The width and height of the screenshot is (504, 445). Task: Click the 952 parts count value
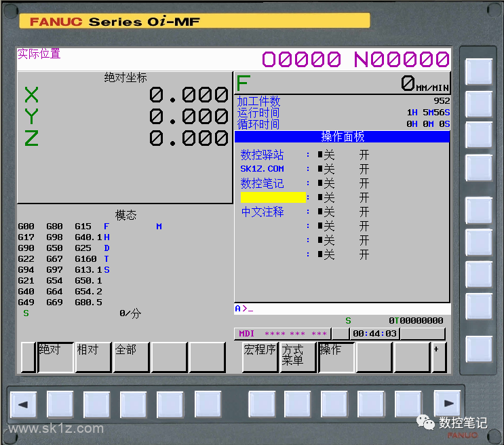[x=442, y=101]
